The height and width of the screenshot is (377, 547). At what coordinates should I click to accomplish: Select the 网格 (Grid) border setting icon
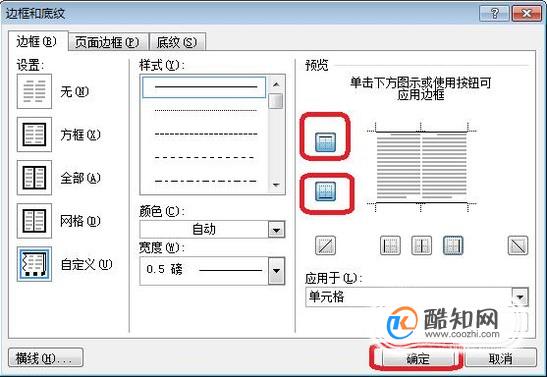(34, 221)
